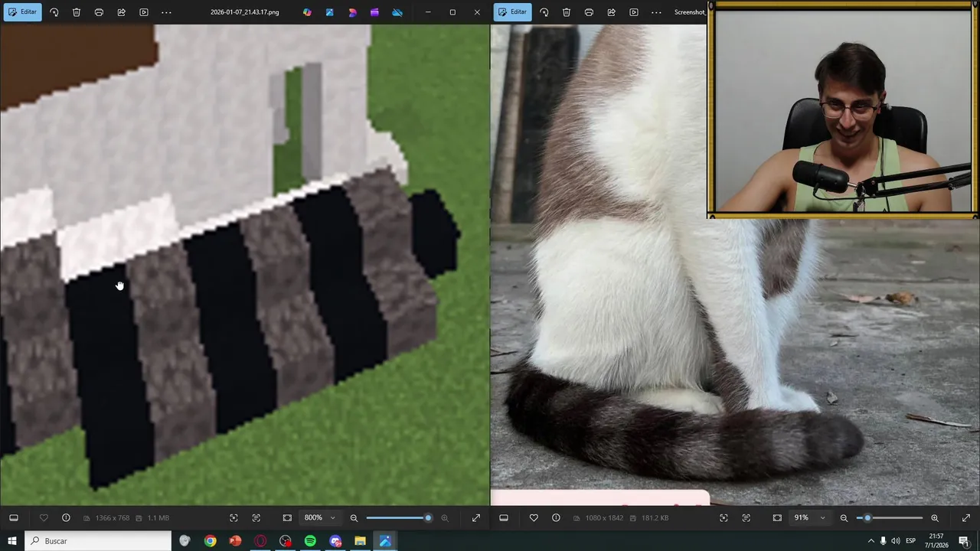Toggle filmstrip in left Photos window

13,518
